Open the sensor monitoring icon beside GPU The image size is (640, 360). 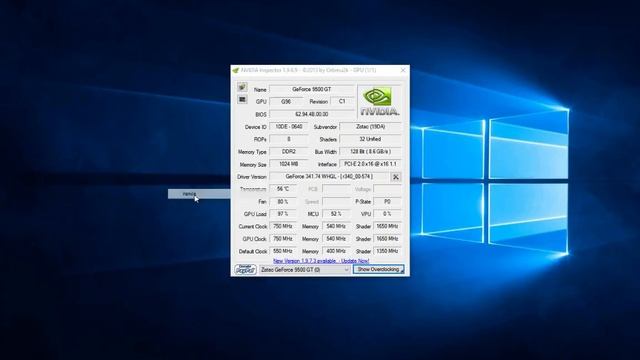coord(242,99)
